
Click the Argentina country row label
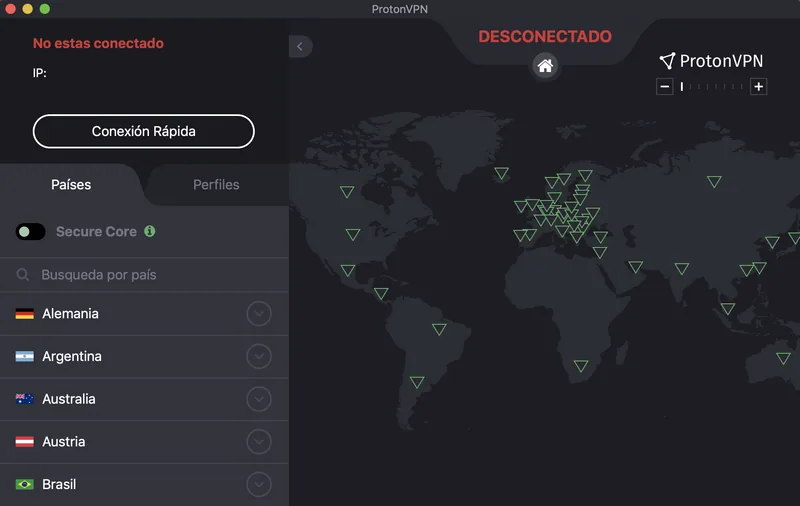pos(72,357)
